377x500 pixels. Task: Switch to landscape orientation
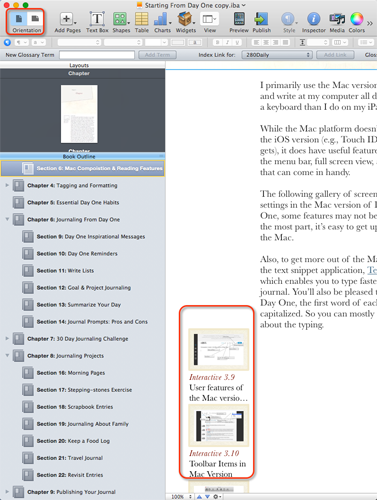pyautogui.click(x=35, y=19)
